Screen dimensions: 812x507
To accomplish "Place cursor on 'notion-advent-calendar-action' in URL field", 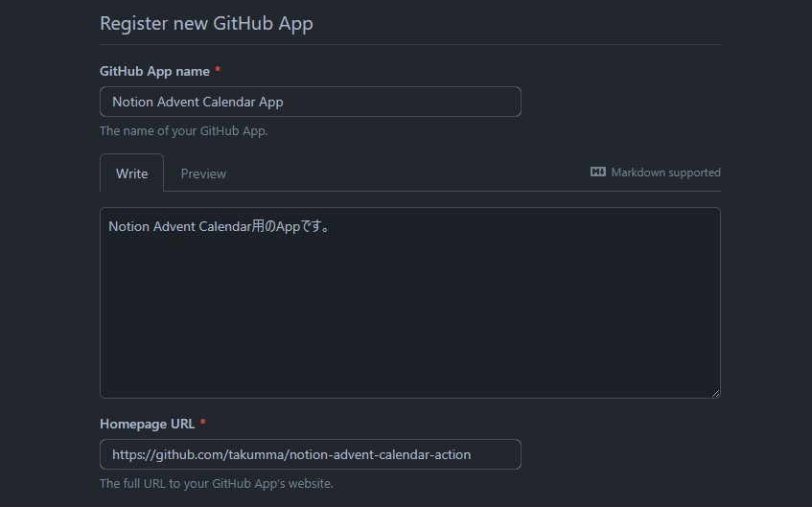I will click(x=380, y=454).
